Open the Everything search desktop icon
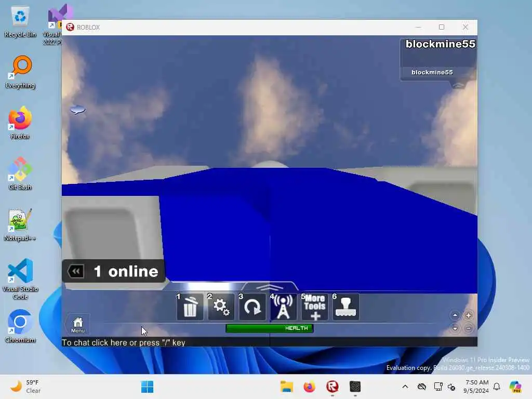The height and width of the screenshot is (399, 532). point(20,72)
